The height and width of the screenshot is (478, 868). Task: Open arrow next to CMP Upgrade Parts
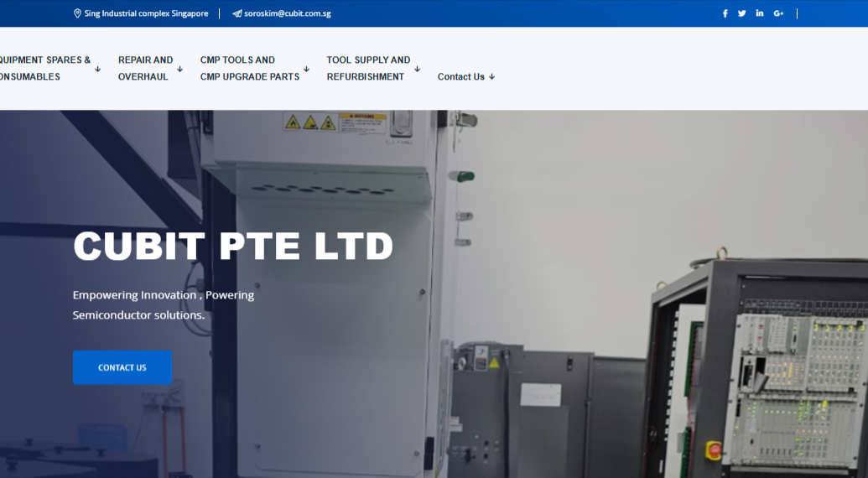coord(306,69)
